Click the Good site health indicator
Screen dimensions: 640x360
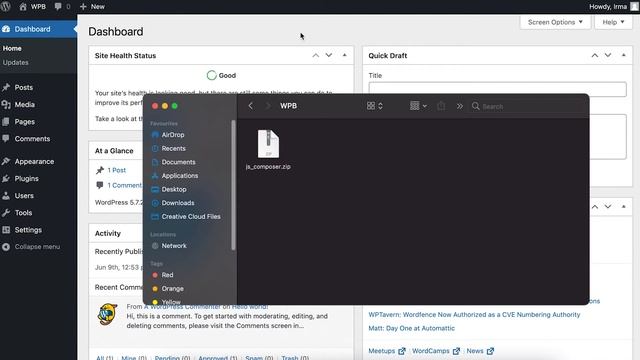point(221,75)
